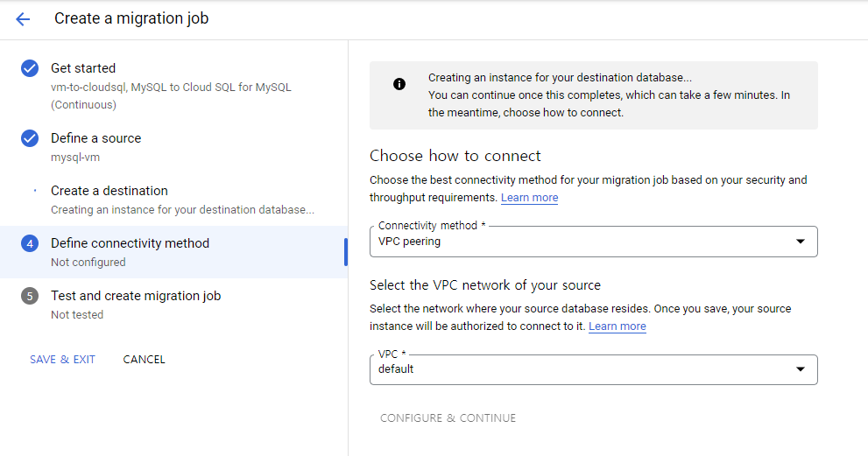Viewport: 868px width, 456px height.
Task: Open Learn more link under Choose how to connect
Action: click(529, 198)
